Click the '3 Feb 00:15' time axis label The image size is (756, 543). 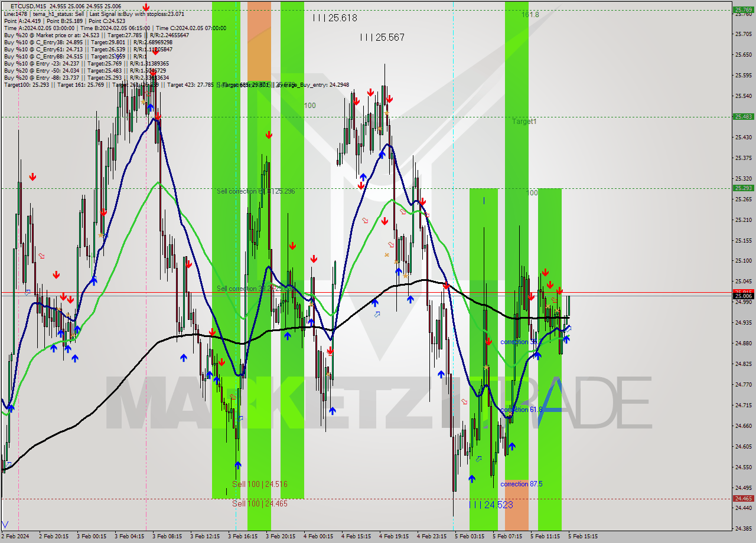92,537
